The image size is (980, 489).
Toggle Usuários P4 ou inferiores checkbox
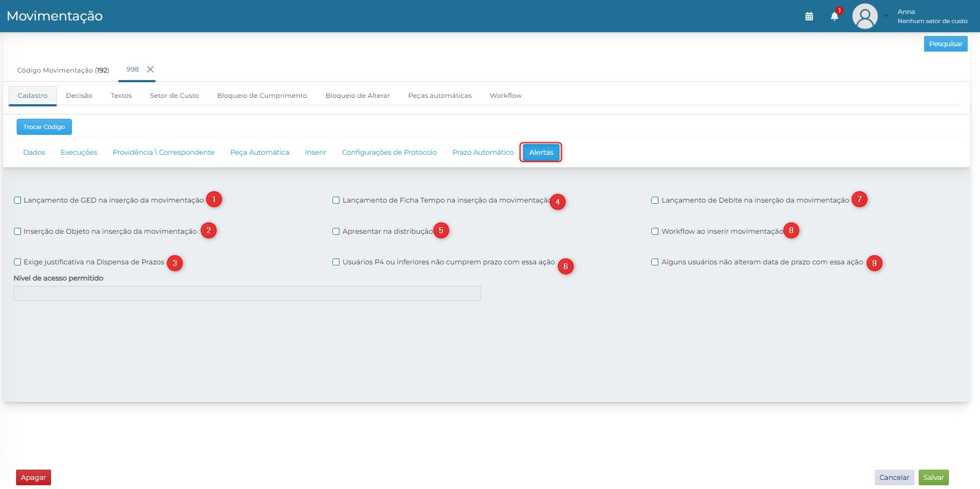click(336, 262)
